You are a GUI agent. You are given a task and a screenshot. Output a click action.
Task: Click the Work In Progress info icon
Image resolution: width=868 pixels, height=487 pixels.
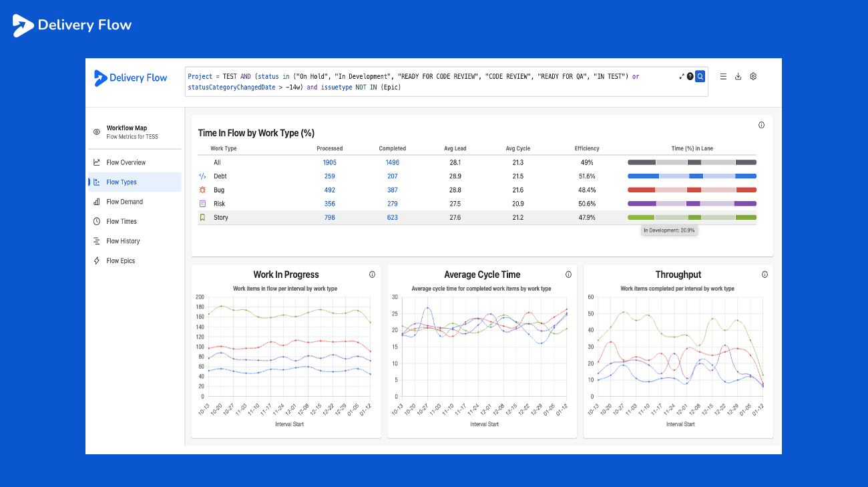pos(372,274)
